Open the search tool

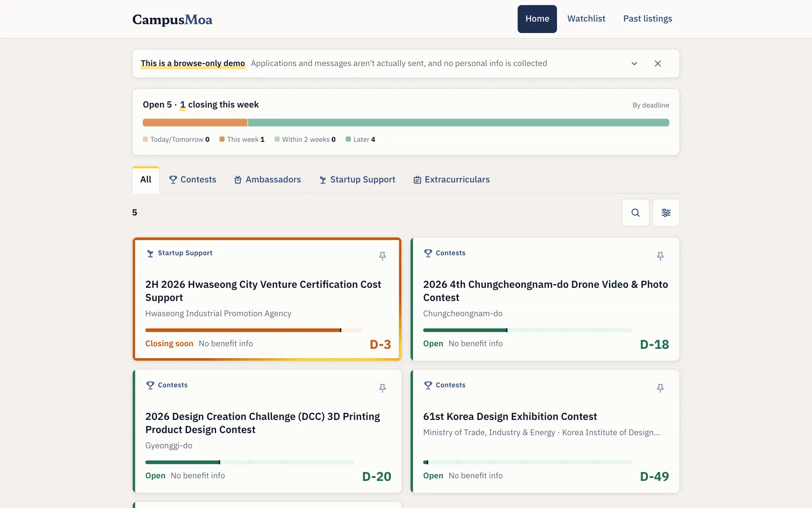tap(635, 213)
